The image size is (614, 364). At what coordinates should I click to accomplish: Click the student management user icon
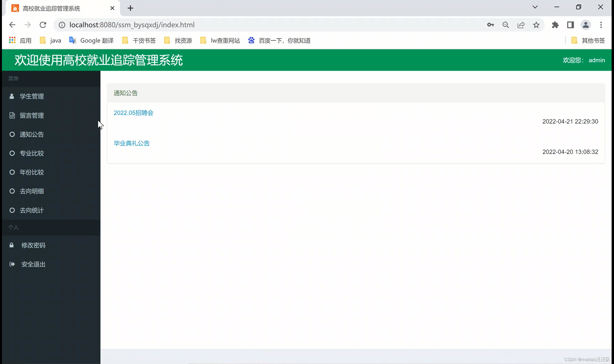click(12, 96)
